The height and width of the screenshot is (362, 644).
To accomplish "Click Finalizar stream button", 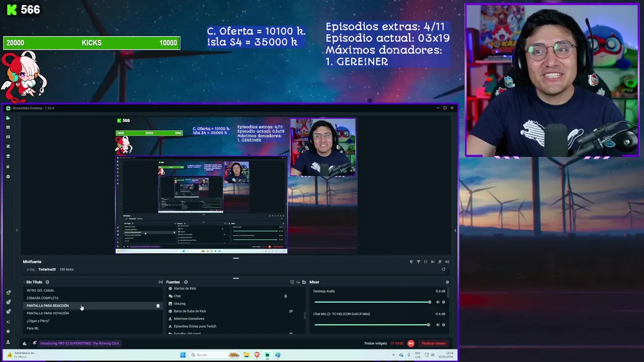I will pyautogui.click(x=434, y=343).
